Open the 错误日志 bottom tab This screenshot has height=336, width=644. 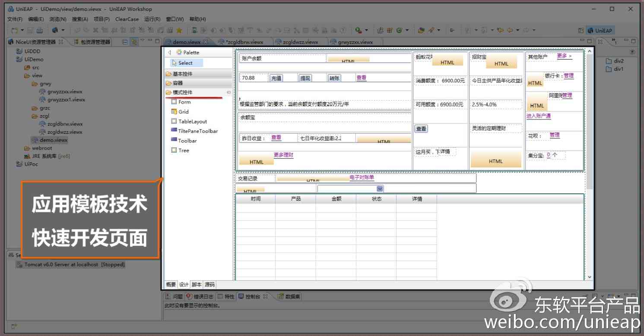(200, 296)
